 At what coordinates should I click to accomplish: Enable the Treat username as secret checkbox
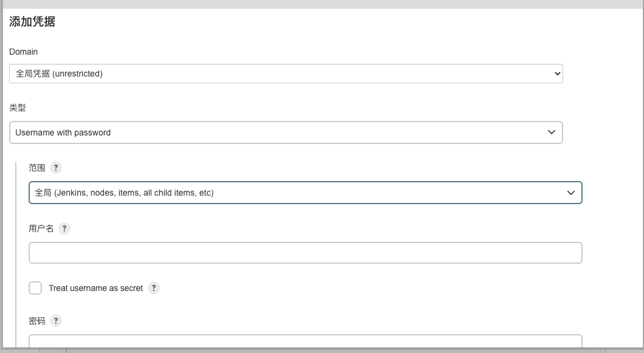tap(35, 288)
